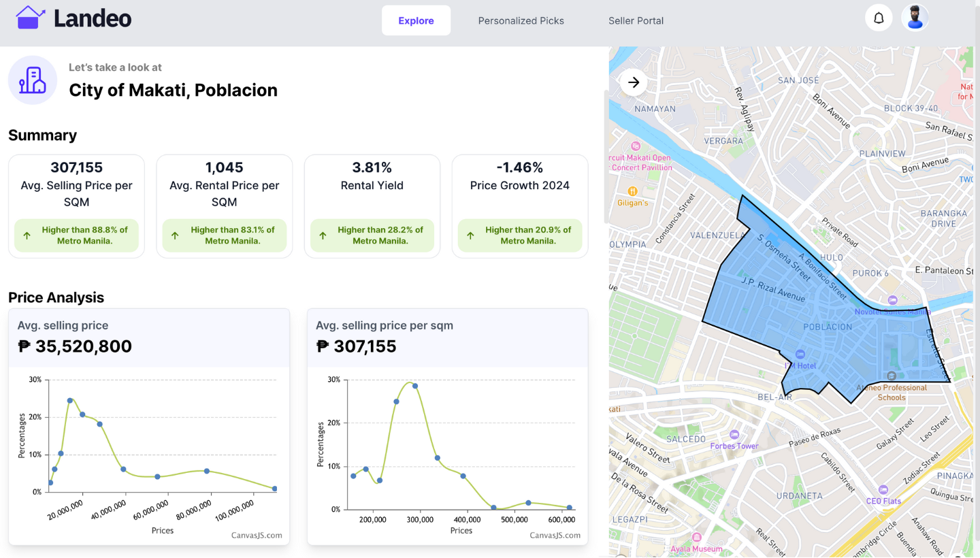
Task: Click the profile avatar picture
Action: coord(915,17)
